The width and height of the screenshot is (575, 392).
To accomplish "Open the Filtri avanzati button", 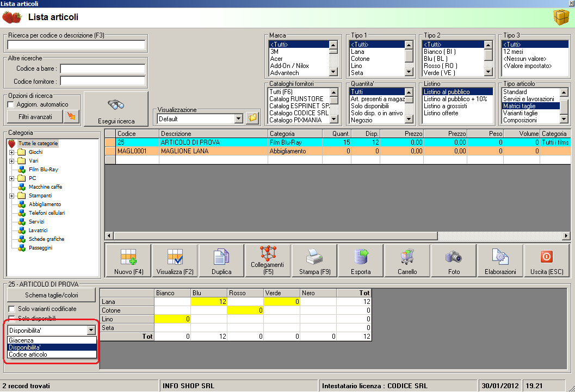I will click(34, 116).
